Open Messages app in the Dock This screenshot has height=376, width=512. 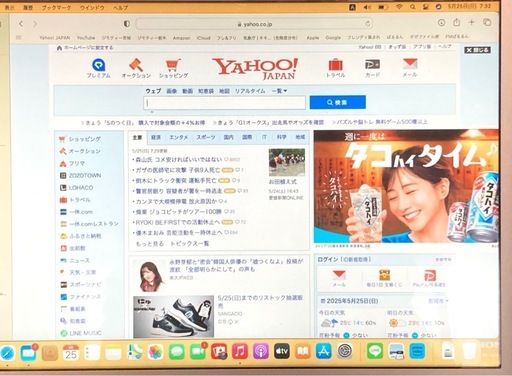(177, 352)
